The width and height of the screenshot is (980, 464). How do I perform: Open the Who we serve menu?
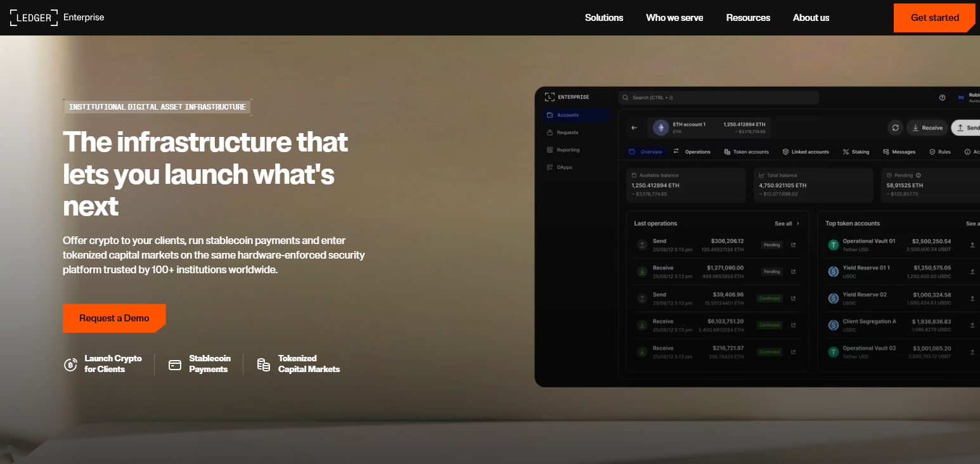click(x=674, y=18)
